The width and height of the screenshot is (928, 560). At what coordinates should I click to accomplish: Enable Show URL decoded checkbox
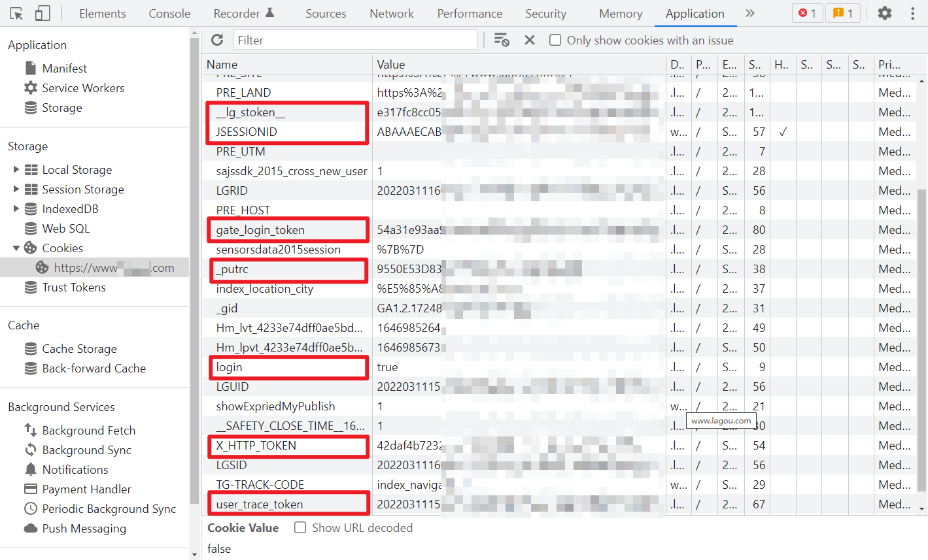pyautogui.click(x=300, y=527)
